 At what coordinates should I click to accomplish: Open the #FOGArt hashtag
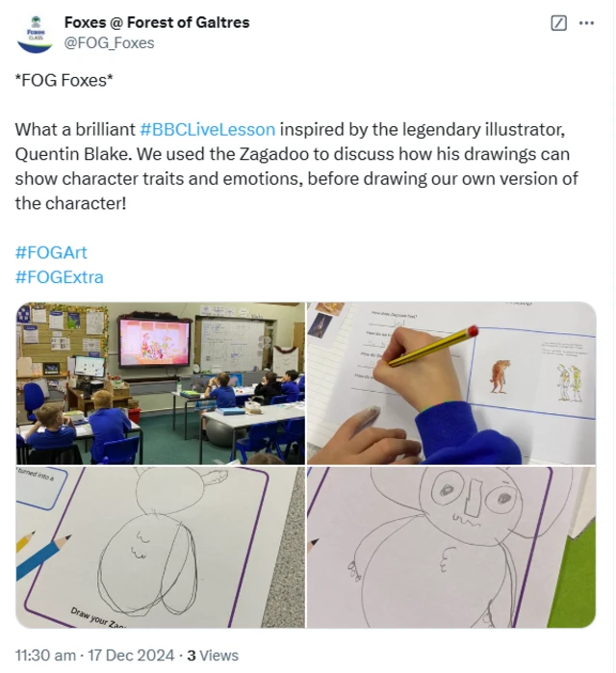point(51,252)
